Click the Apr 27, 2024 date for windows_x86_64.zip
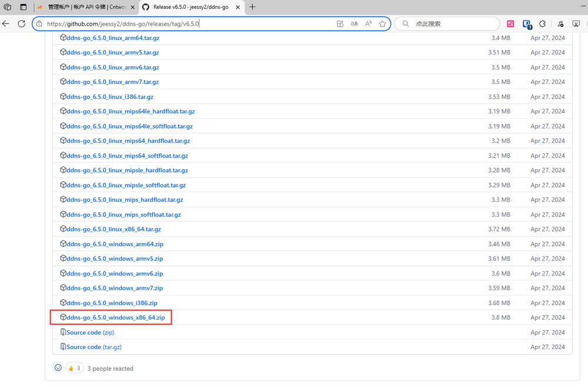This screenshot has height=386, width=588. click(547, 317)
